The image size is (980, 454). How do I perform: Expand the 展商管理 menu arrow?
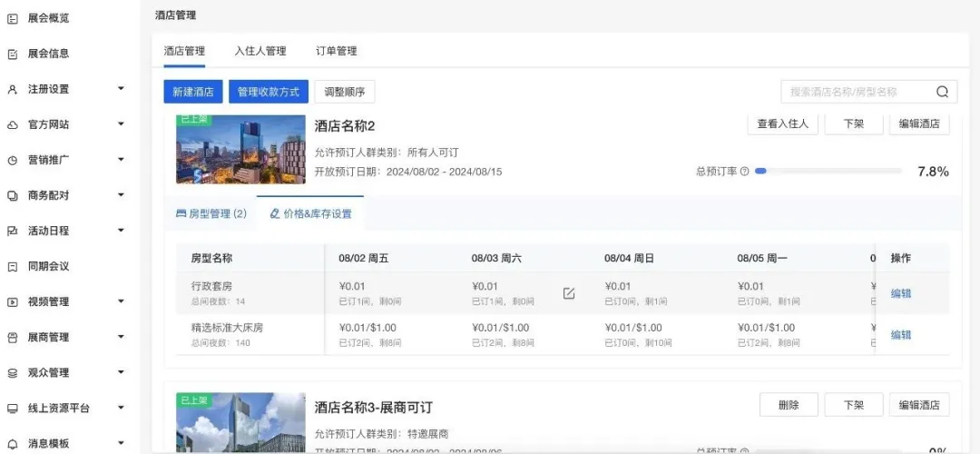coord(121,337)
